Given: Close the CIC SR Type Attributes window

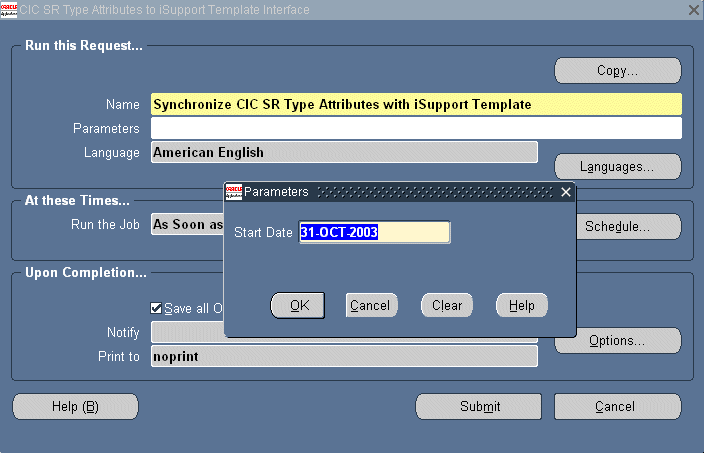Looking at the screenshot, I should (694, 9).
